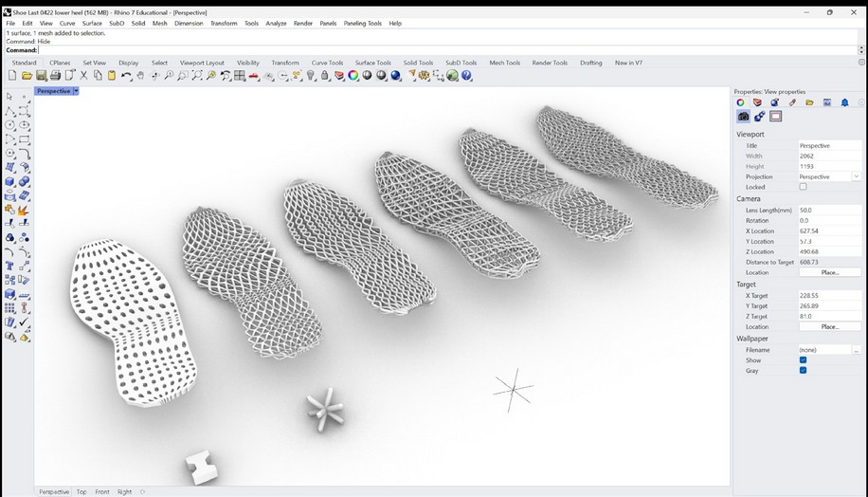
Task: Click the Print icon in the toolbar
Action: click(x=55, y=75)
